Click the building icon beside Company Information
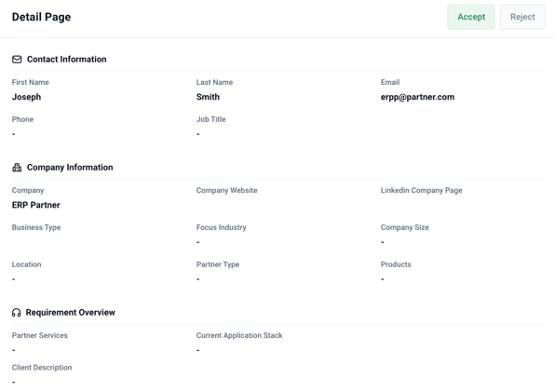 [17, 168]
